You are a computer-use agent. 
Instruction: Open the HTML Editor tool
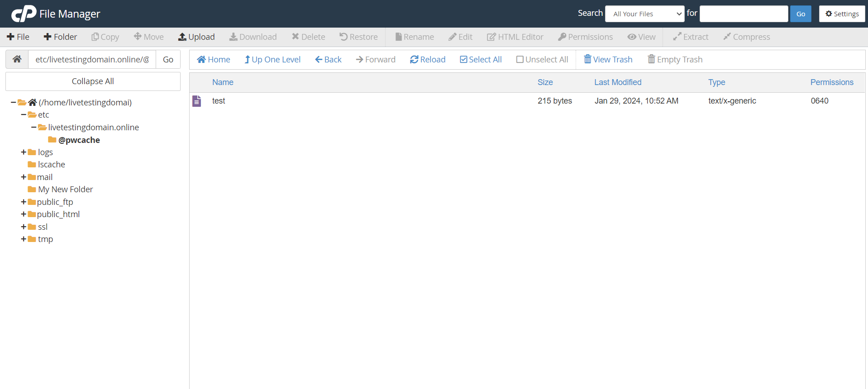coord(515,37)
